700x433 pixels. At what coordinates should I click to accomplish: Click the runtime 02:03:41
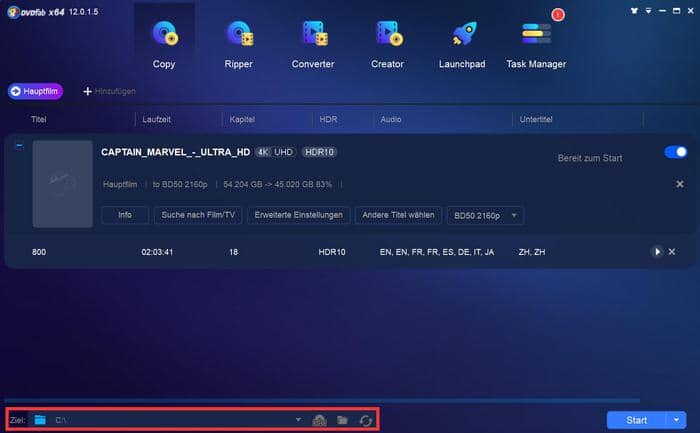157,252
